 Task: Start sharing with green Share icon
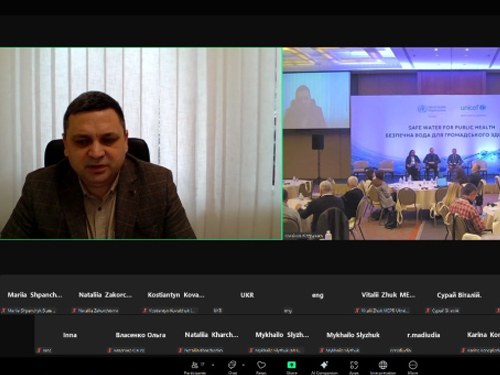point(292,367)
